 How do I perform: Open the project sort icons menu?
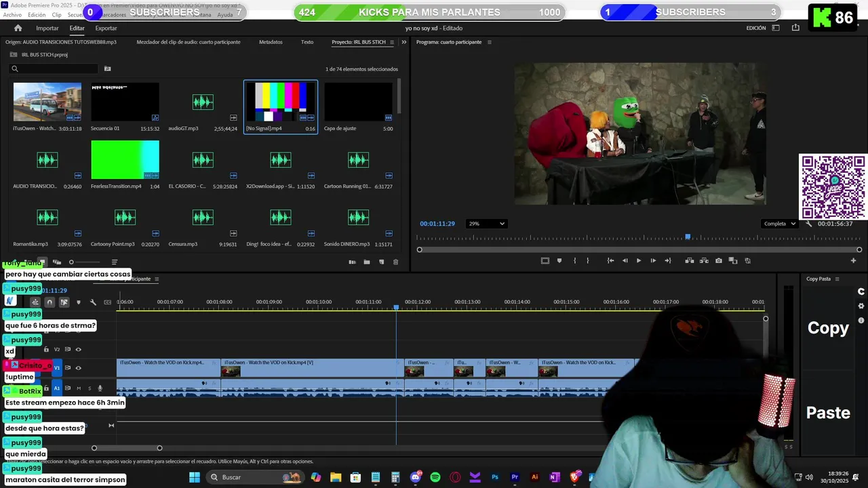115,262
